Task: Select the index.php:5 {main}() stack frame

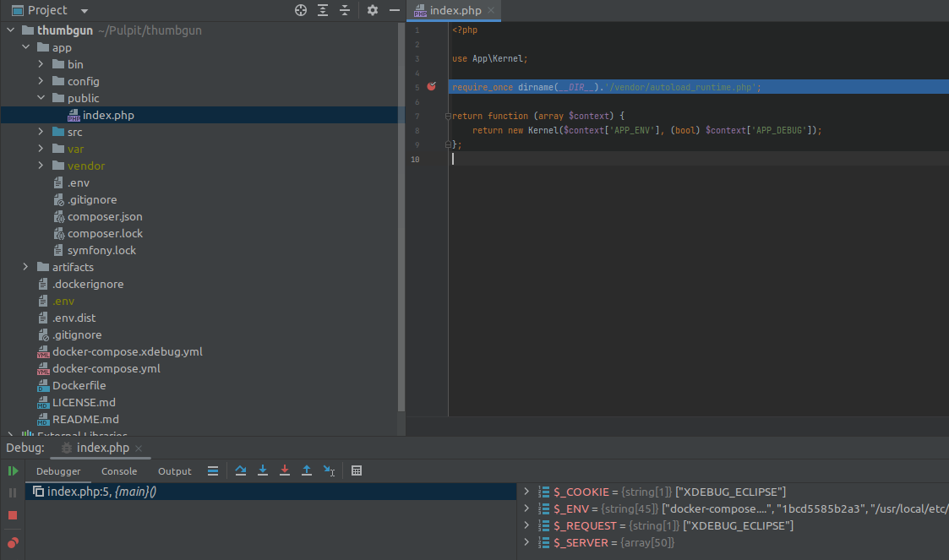Action: click(x=270, y=492)
